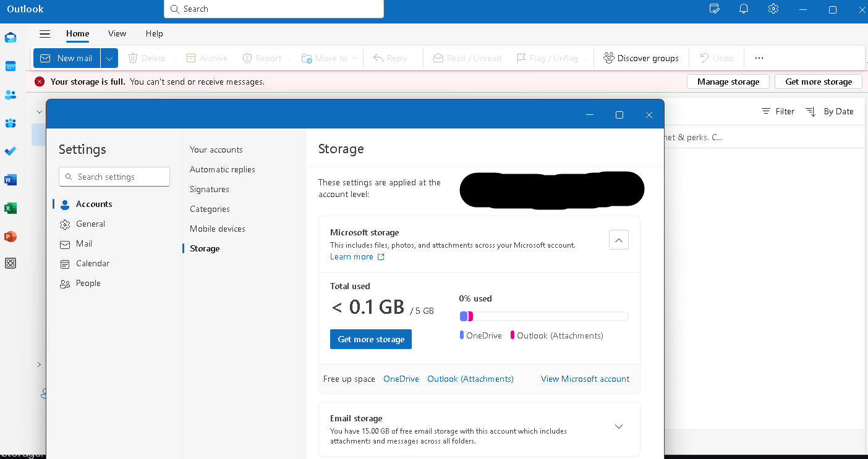Open the more options ellipsis in toolbar
This screenshot has width=868, height=459.
coord(759,58)
